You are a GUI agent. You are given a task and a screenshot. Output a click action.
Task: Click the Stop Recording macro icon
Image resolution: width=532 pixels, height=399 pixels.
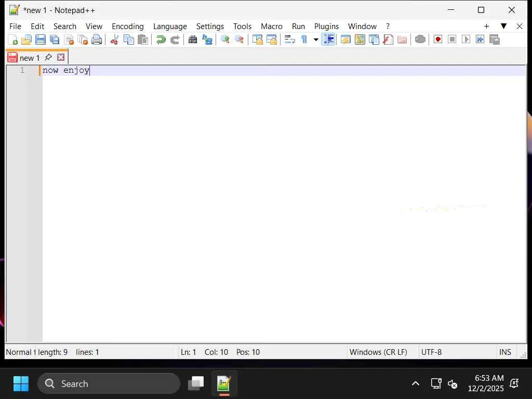pos(452,39)
